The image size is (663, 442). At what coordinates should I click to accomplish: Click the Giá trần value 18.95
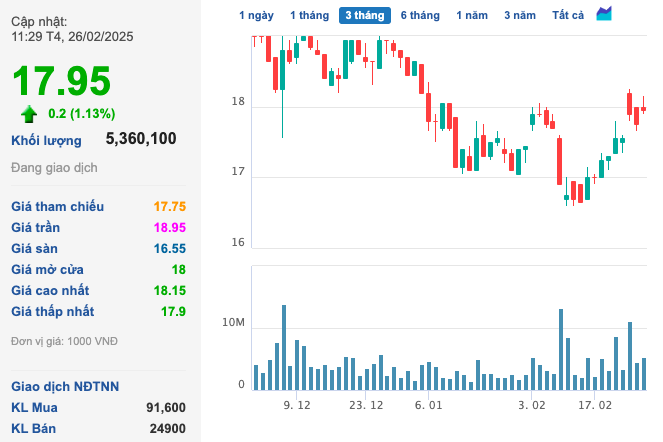[169, 227]
